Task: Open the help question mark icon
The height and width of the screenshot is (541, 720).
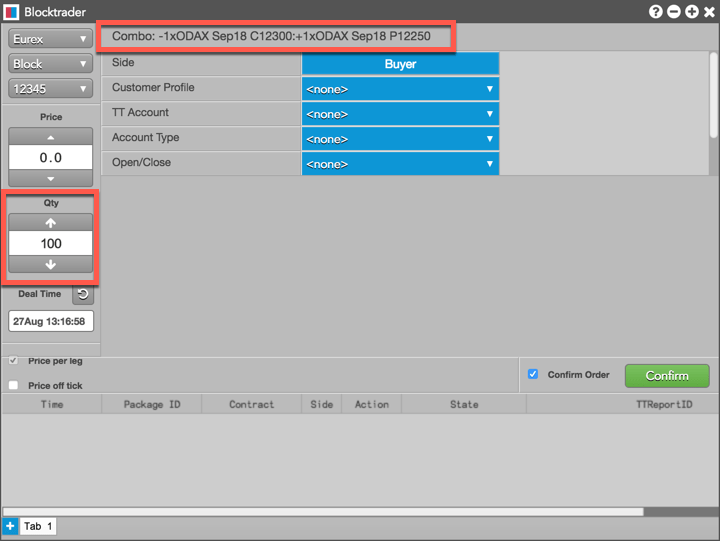Action: pyautogui.click(x=655, y=11)
